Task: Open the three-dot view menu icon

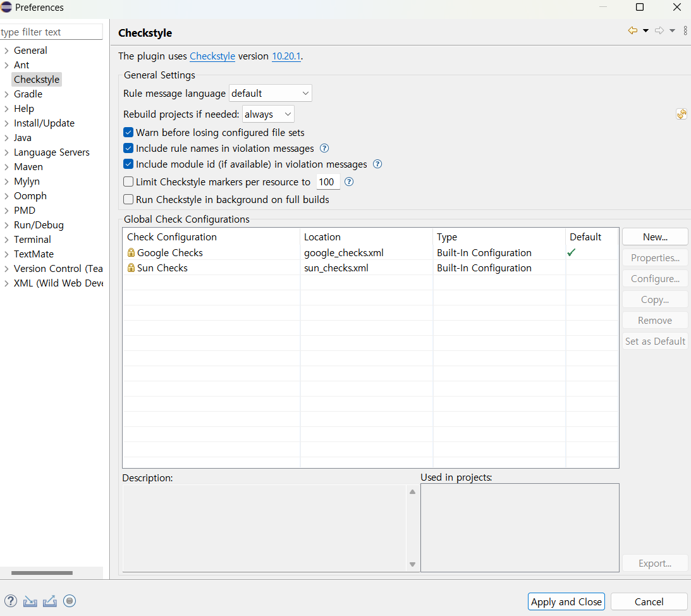Action: 685,30
